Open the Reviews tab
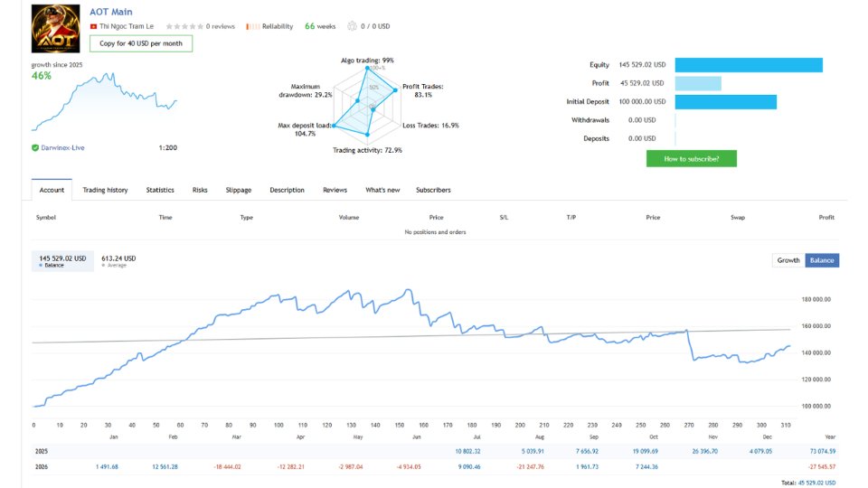Image resolution: width=868 pixels, height=488 pixels. (x=335, y=190)
